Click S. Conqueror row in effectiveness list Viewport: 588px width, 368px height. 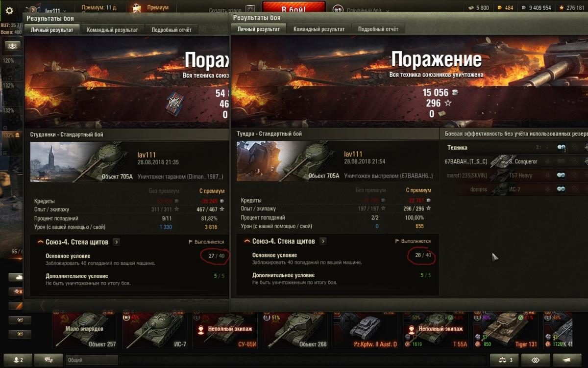(515, 161)
